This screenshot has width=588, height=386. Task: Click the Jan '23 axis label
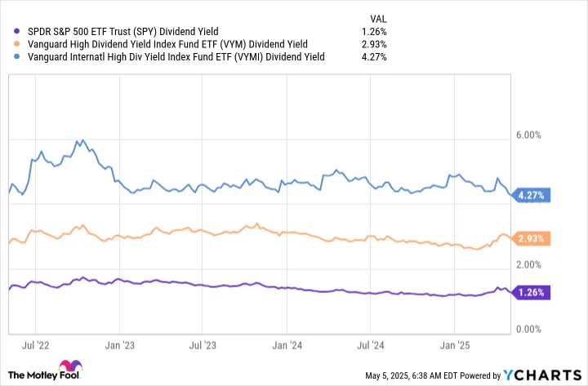(119, 345)
